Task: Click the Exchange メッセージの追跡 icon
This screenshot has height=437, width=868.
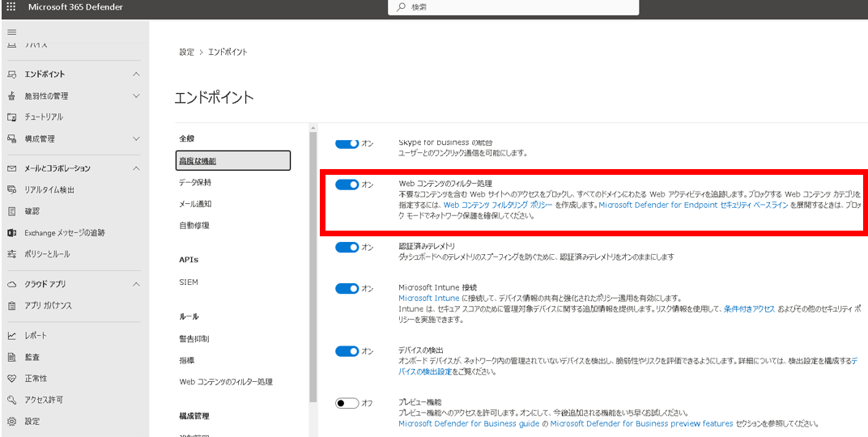Action: tap(11, 233)
